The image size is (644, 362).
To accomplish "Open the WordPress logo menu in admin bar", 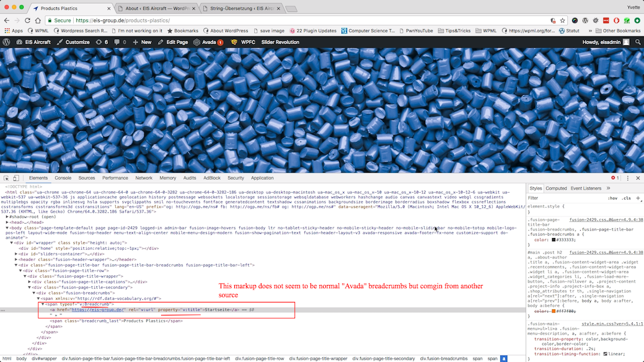I will pyautogui.click(x=7, y=42).
